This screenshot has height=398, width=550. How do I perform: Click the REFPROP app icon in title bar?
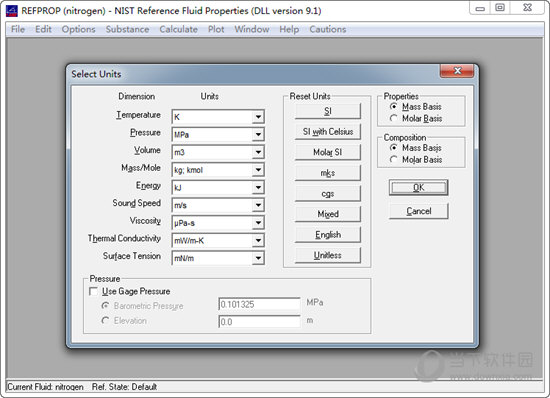tap(12, 11)
